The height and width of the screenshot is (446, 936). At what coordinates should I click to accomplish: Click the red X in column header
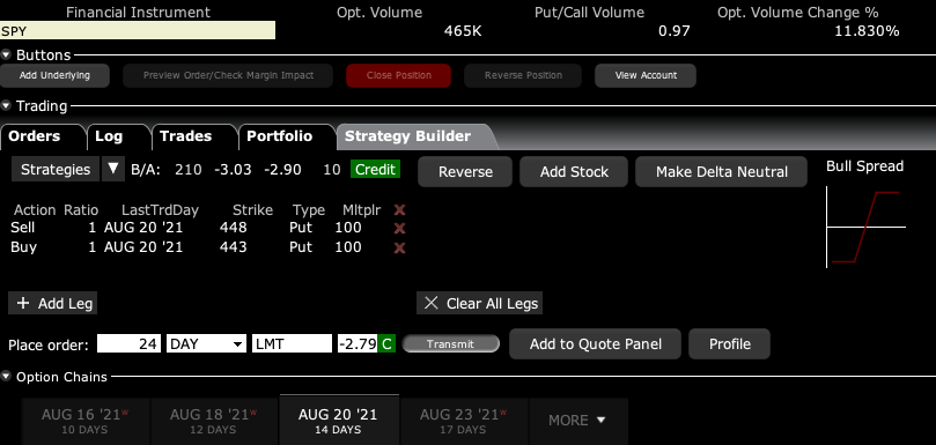[400, 210]
